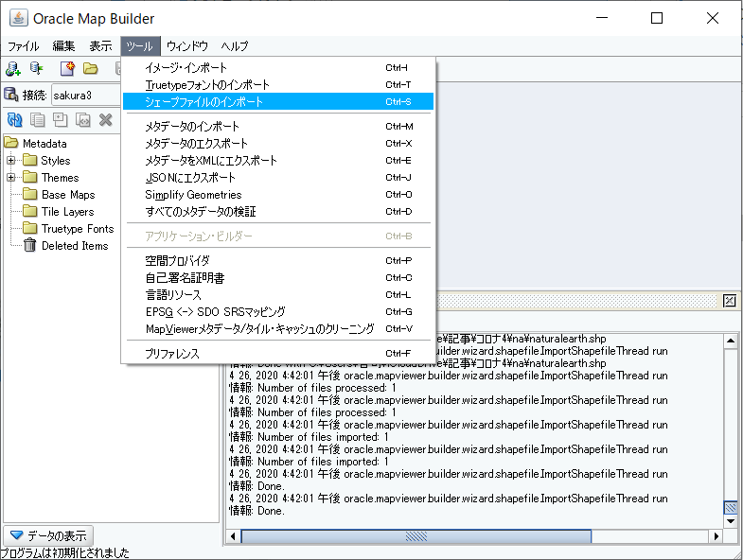Click first 'Number of files imported: 1' line
The height and width of the screenshot is (560, 743).
tap(309, 437)
